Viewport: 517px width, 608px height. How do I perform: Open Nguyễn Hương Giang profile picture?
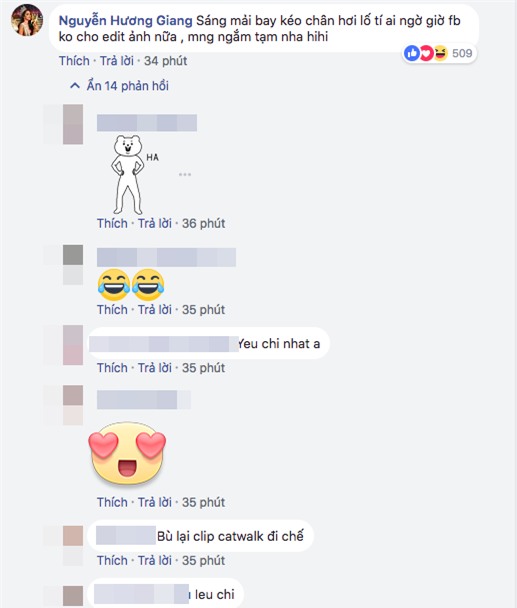click(x=27, y=21)
